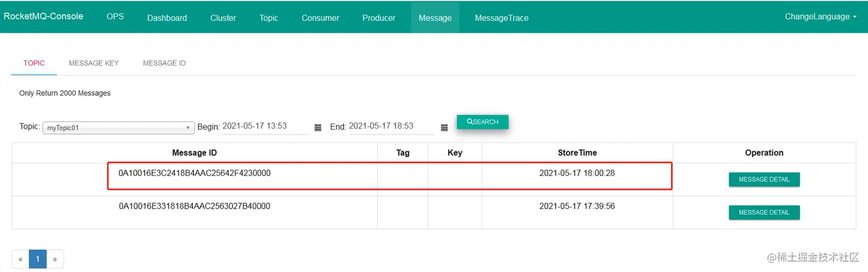Open the Begin date calendar icon
Screen dimensions: 868x272
(317, 128)
